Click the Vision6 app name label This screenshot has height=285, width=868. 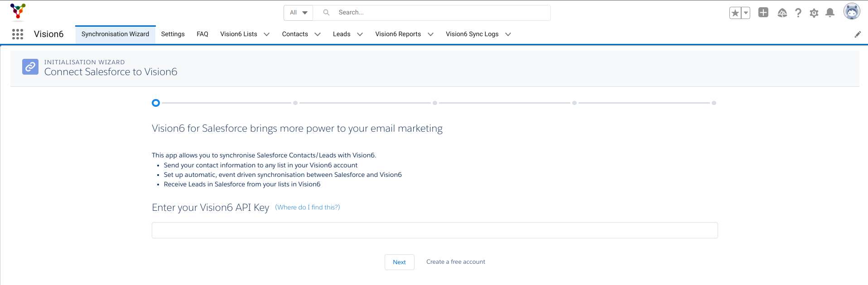[49, 34]
